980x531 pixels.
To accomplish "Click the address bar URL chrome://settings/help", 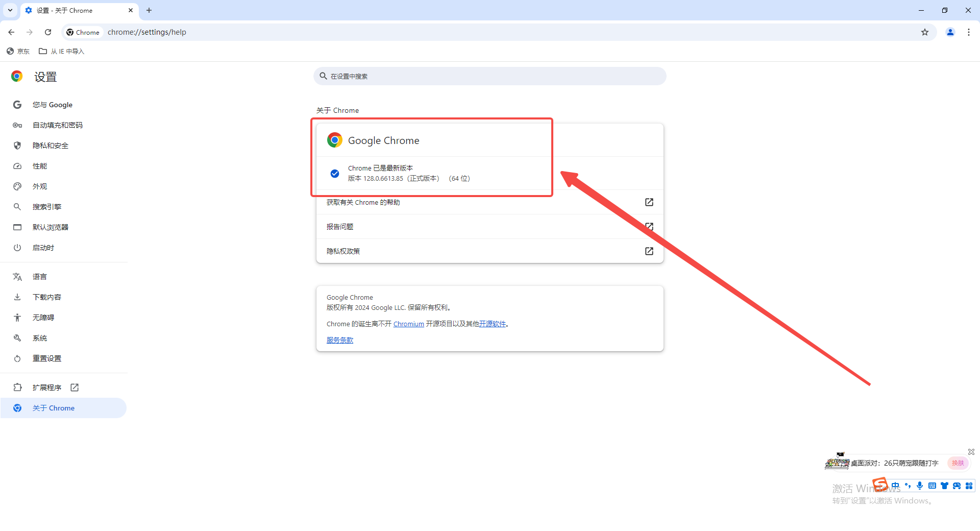I will coord(147,32).
